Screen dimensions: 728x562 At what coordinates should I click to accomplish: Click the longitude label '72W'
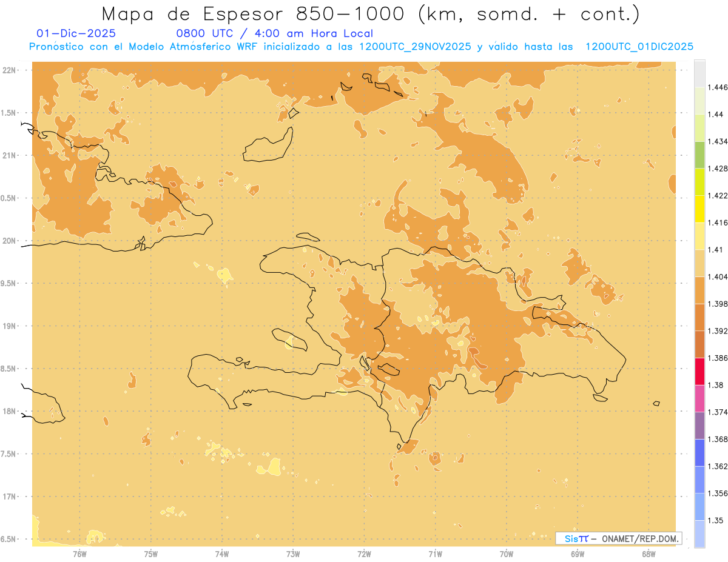(364, 554)
